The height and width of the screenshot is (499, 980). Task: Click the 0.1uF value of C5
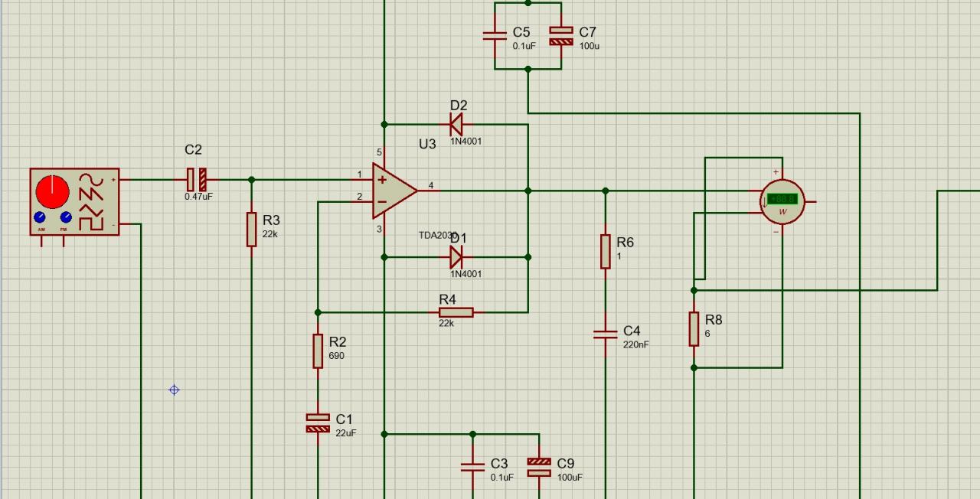click(524, 46)
